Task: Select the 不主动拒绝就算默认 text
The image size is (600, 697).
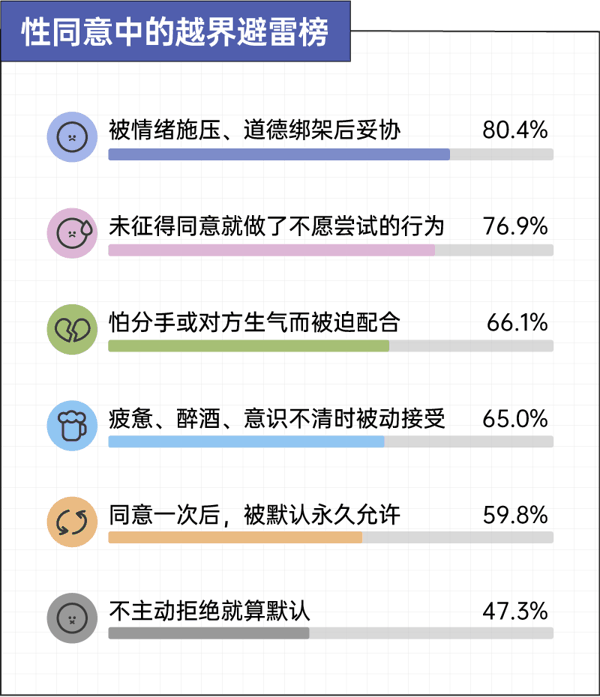Action: pos(209,611)
